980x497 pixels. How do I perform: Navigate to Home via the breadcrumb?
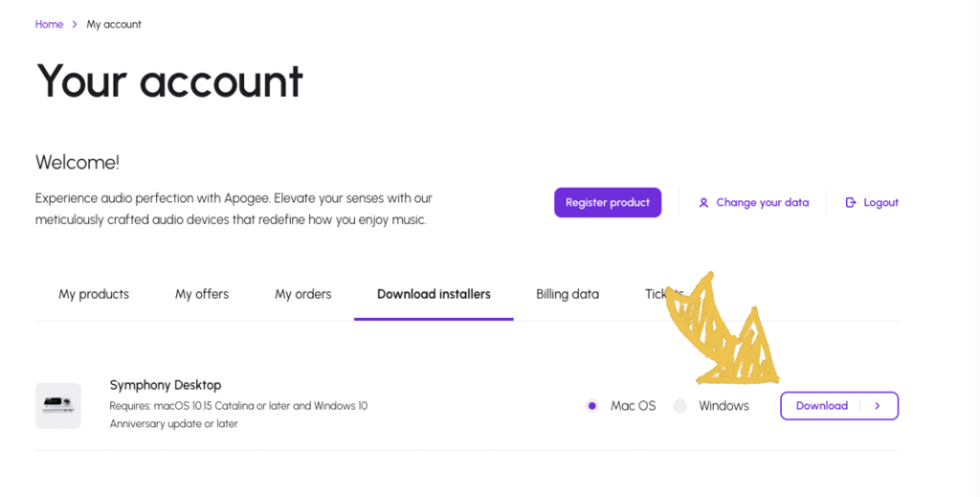coord(49,25)
